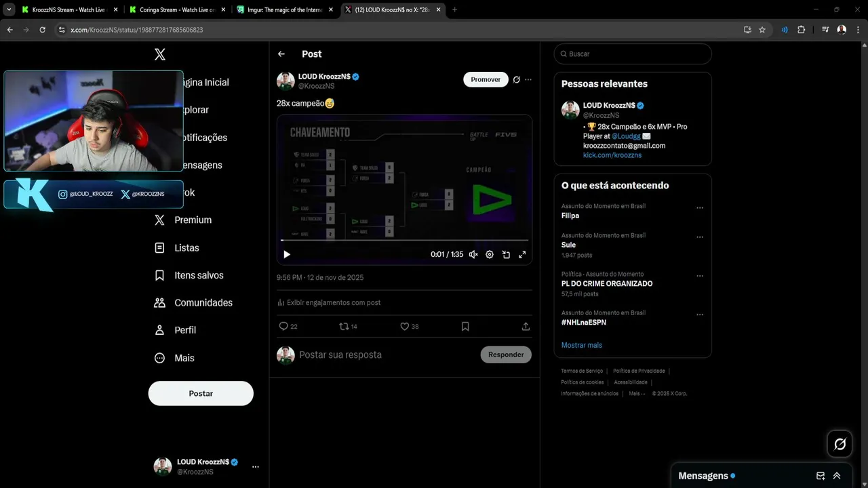This screenshot has width=868, height=488.
Task: Reload the page
Action: point(43,30)
